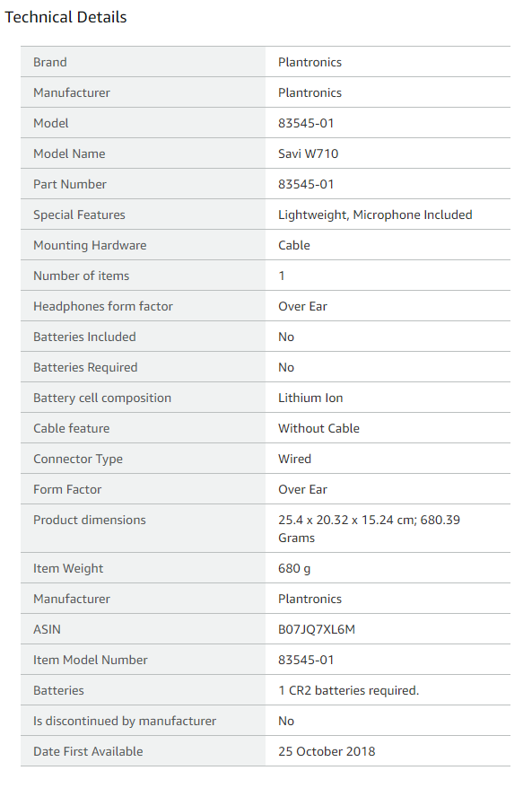Screen dimensions: 532x788
Task: Click the Technical Details heading
Action: (x=65, y=17)
